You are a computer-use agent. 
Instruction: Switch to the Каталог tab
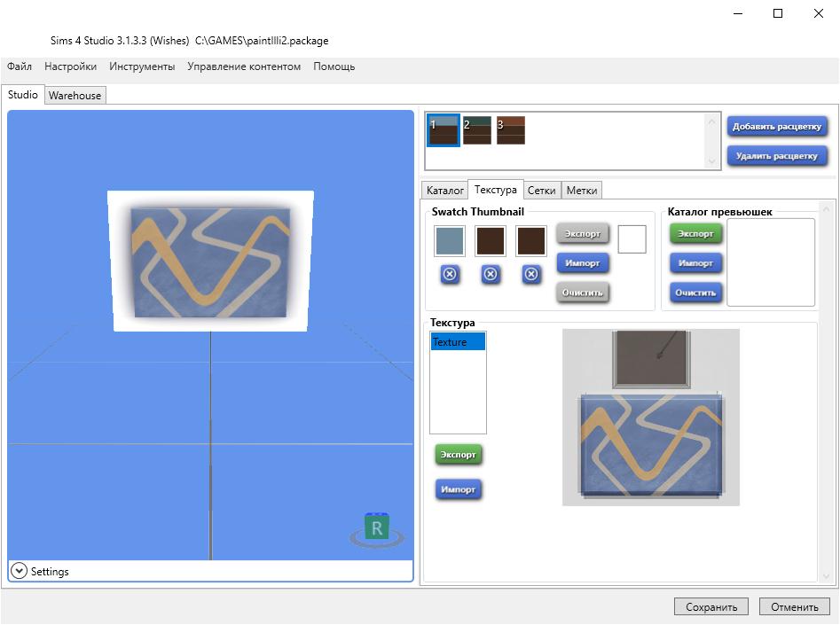pyautogui.click(x=444, y=191)
